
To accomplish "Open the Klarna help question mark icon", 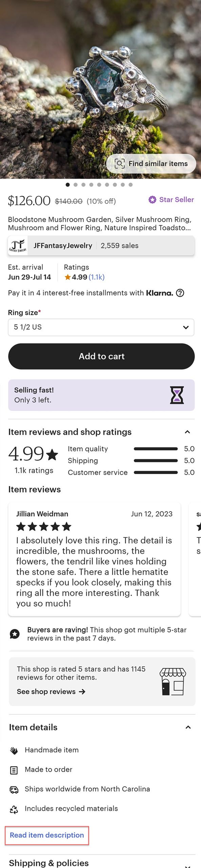I will point(180,293).
